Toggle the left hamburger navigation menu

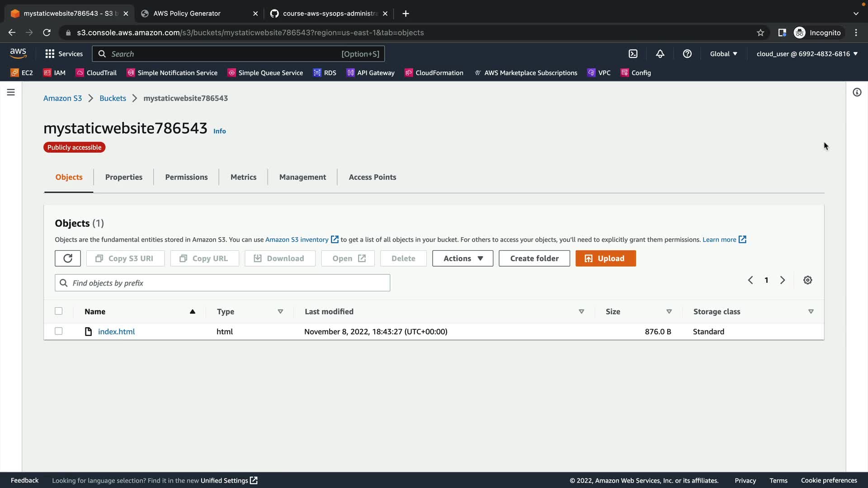click(11, 92)
